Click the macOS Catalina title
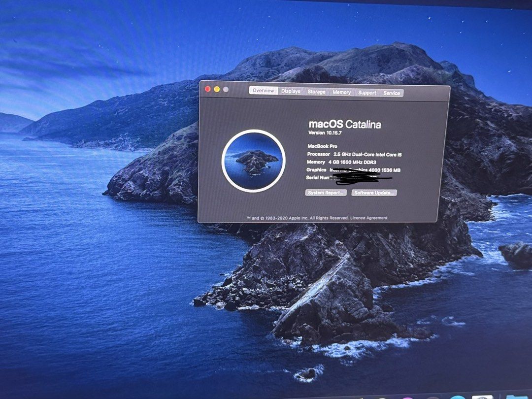Image resolution: width=532 pixels, height=399 pixels. point(345,124)
